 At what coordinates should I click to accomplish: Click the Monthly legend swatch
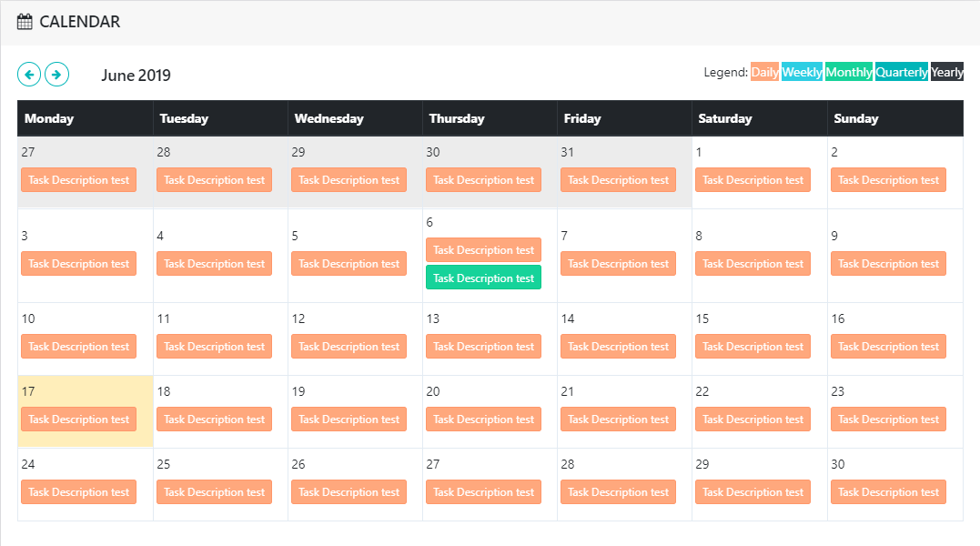point(849,73)
